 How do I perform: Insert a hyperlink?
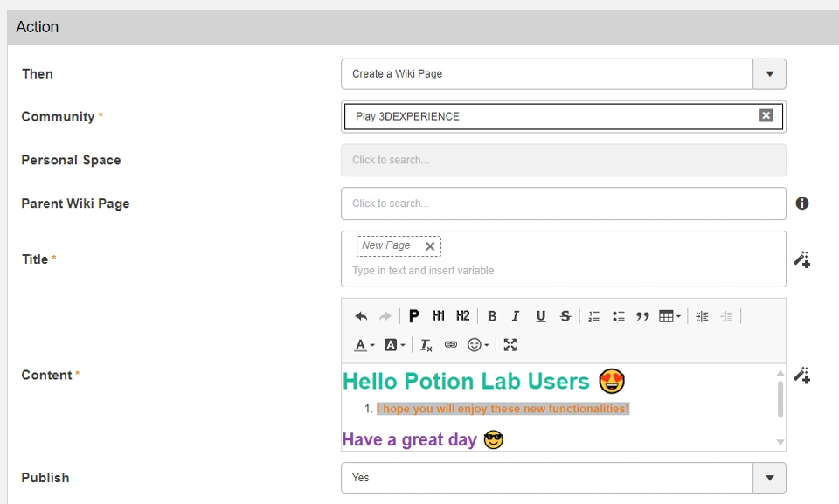click(x=451, y=345)
